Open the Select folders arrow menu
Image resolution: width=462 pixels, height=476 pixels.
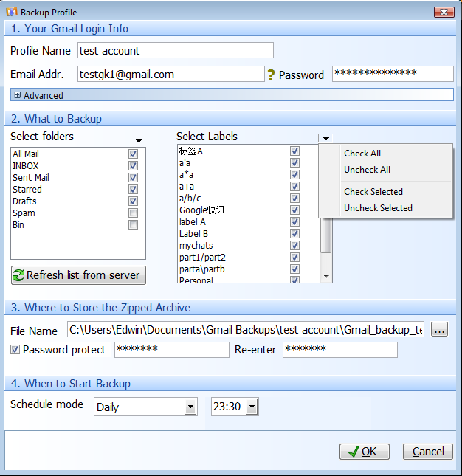pos(139,140)
